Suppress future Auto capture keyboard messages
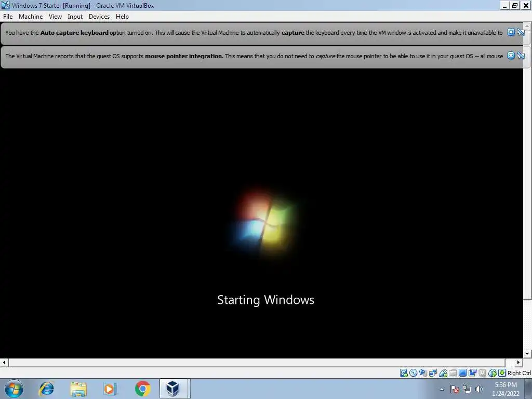Viewport: 532px width, 399px height. point(521,32)
